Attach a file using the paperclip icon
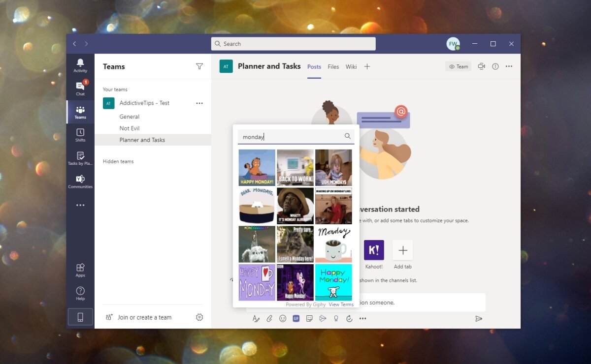The width and height of the screenshot is (591, 364). [x=269, y=318]
